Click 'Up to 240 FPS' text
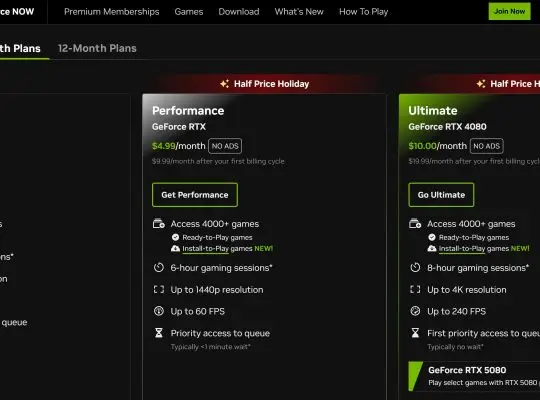The height and width of the screenshot is (400, 540). [456, 311]
